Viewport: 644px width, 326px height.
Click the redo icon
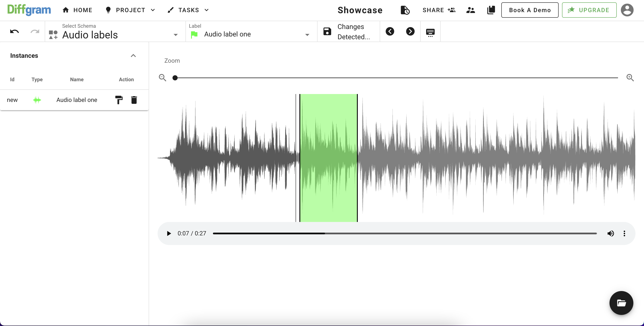(x=35, y=32)
